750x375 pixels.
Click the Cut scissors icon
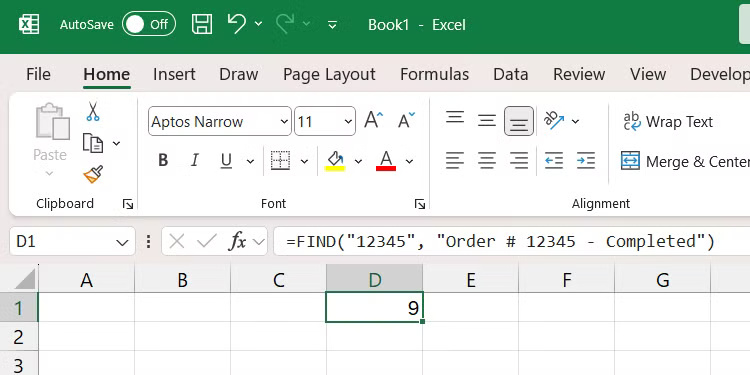93,111
